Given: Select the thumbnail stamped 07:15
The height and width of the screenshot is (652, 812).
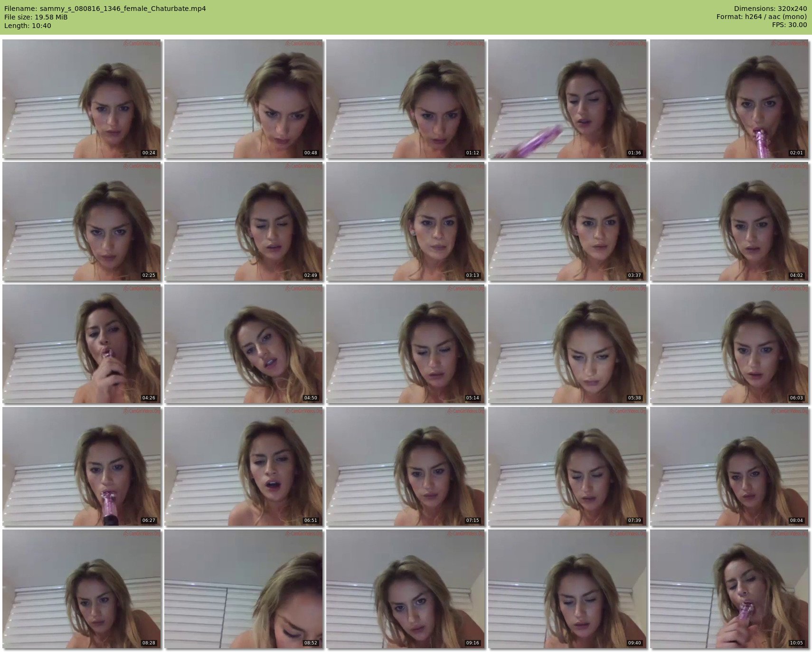Looking at the screenshot, I should point(406,466).
